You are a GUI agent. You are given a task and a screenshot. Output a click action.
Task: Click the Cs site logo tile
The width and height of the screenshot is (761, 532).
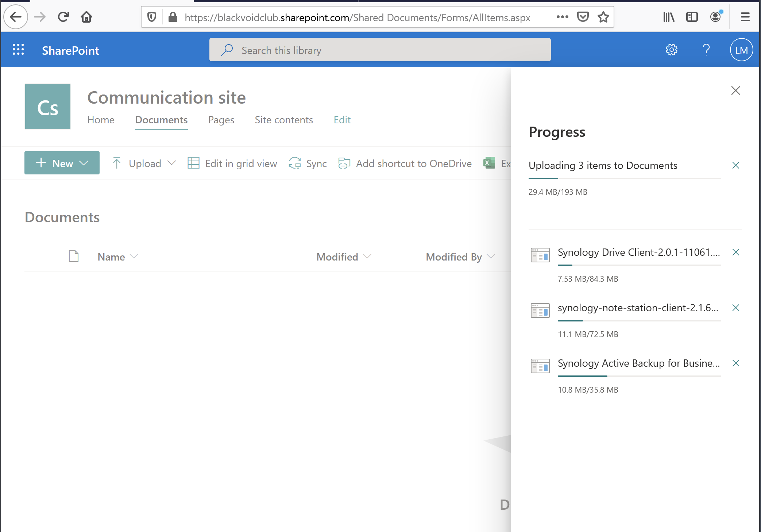click(x=48, y=107)
